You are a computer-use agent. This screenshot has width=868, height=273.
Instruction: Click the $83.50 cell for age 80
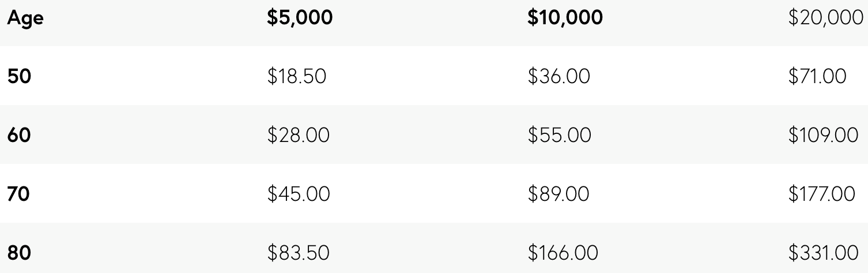[x=297, y=253]
